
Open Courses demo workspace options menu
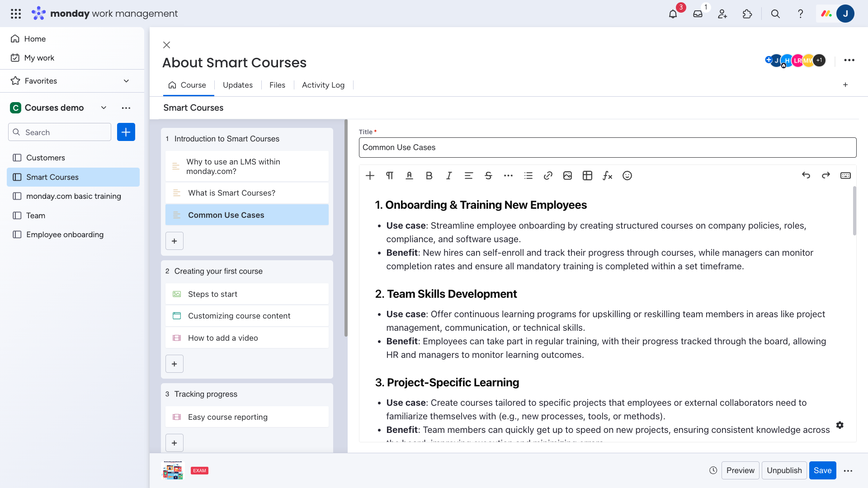click(126, 108)
